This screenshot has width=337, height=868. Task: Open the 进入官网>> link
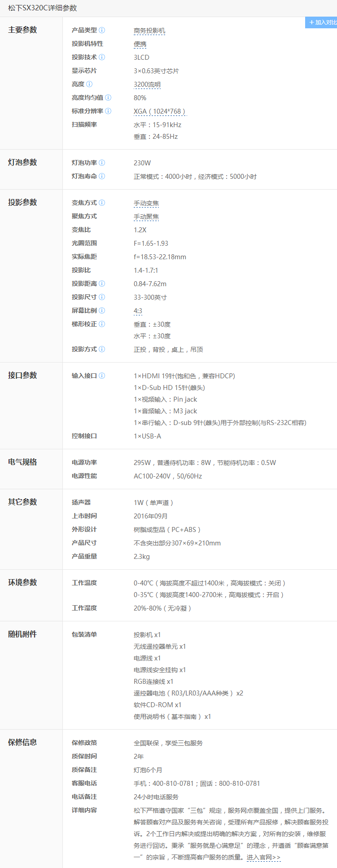tap(263, 857)
